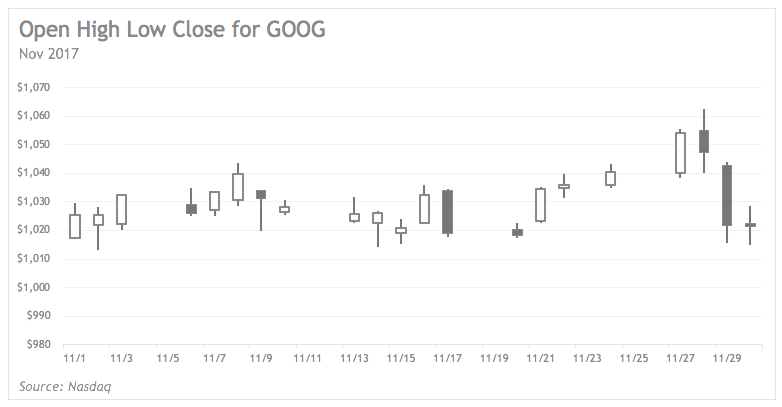
Task: Click the '11/19' x-axis date label
Action: (x=493, y=357)
